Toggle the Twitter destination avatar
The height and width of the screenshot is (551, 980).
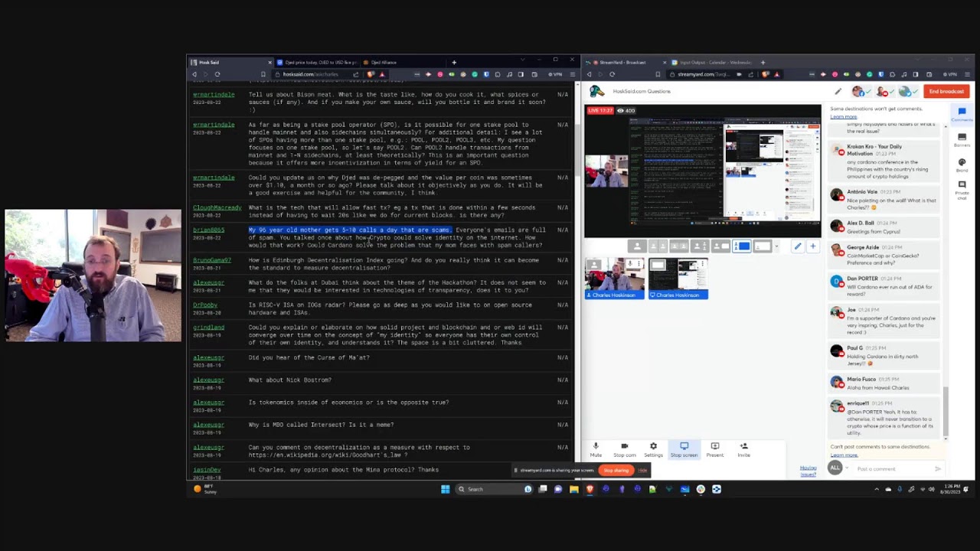pos(906,92)
